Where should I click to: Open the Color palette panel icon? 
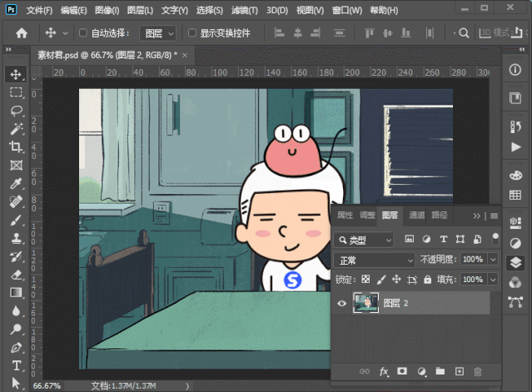pyautogui.click(x=515, y=176)
